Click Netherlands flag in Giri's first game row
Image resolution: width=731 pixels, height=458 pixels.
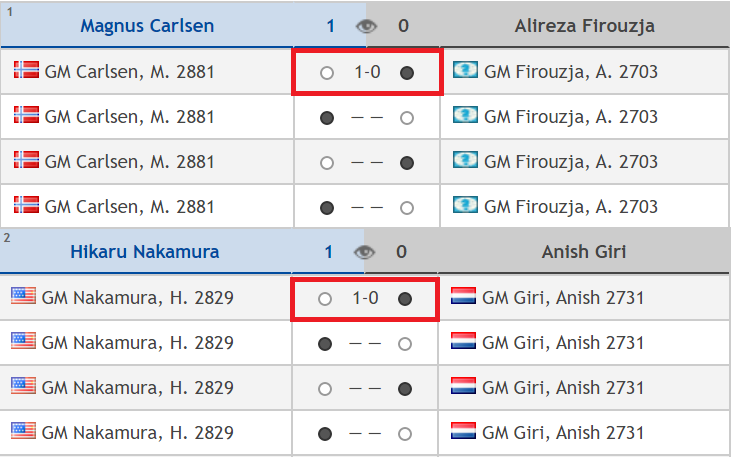(x=464, y=296)
